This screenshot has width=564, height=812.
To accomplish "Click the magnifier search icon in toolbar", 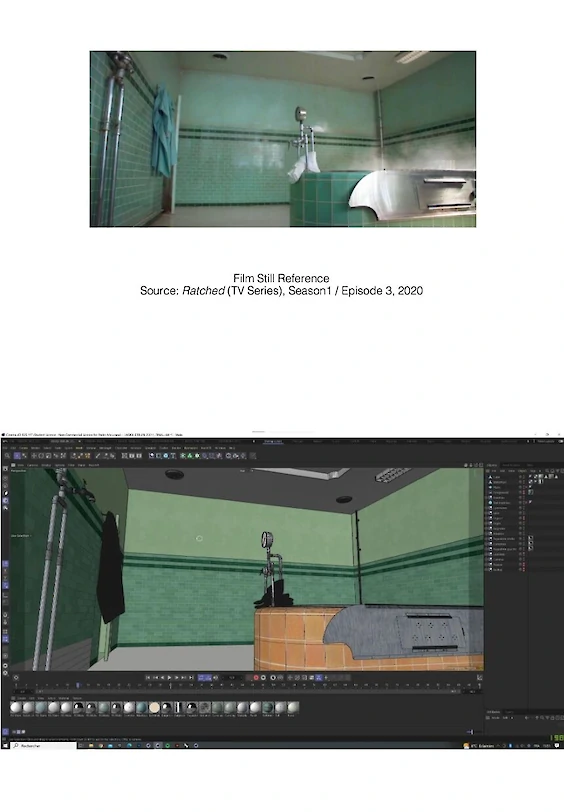I will tap(7, 456).
